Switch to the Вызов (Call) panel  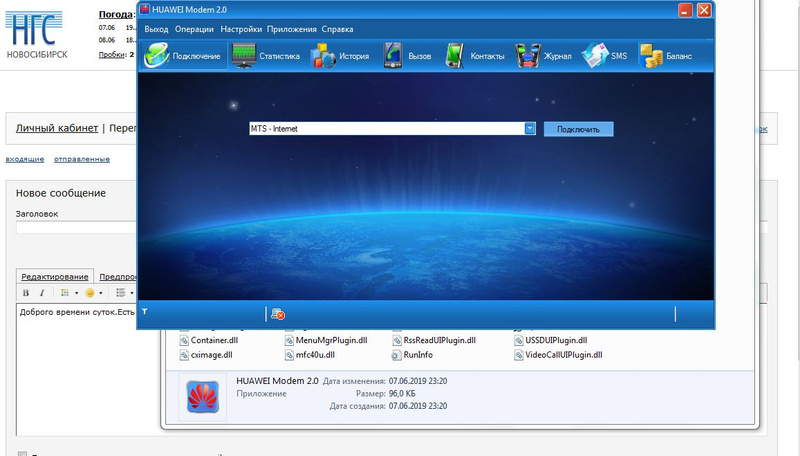click(408, 56)
